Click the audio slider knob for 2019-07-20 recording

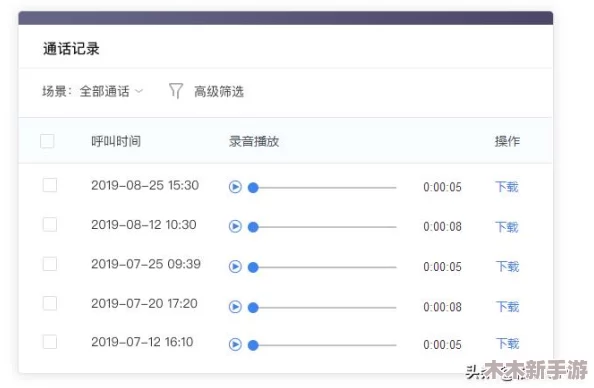point(253,307)
